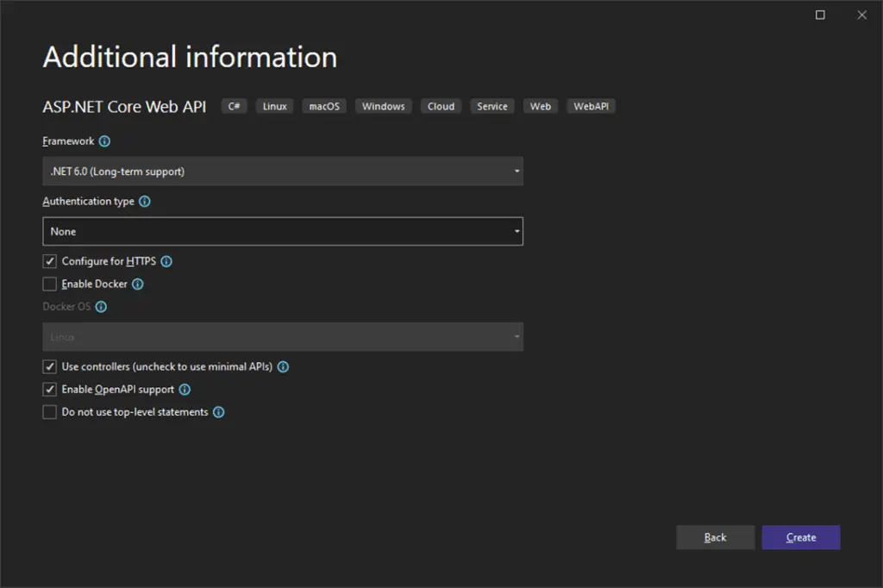Toggle Enable OpenAPI support checkbox

click(x=49, y=390)
